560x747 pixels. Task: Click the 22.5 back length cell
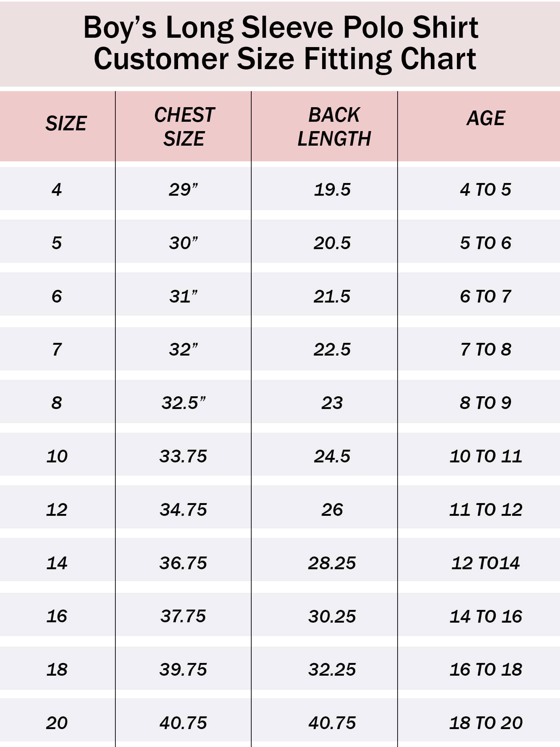(x=332, y=350)
